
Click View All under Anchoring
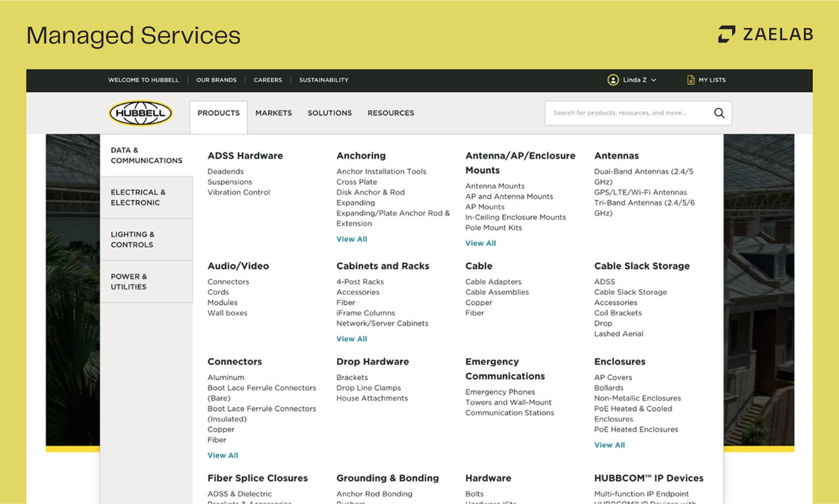[352, 239]
